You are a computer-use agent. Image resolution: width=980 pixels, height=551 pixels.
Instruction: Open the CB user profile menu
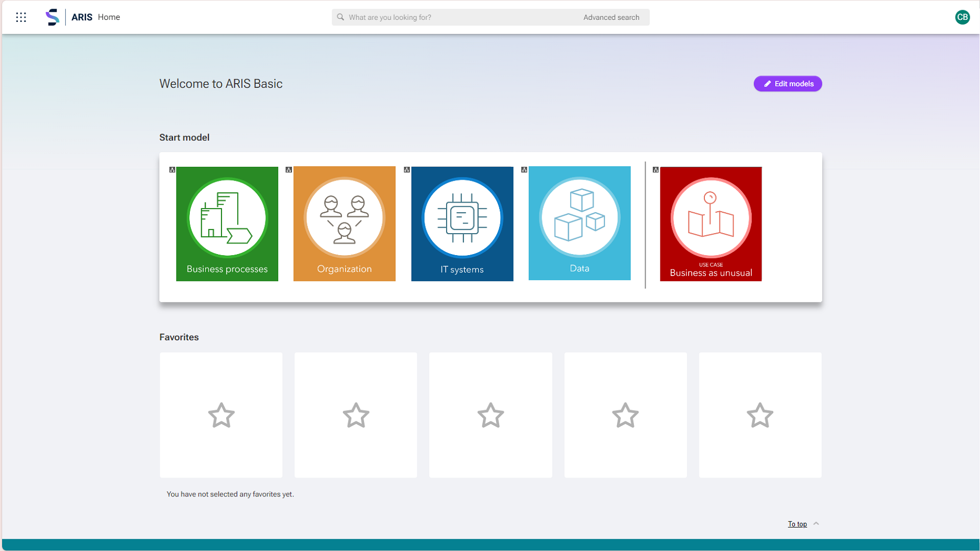click(x=963, y=17)
